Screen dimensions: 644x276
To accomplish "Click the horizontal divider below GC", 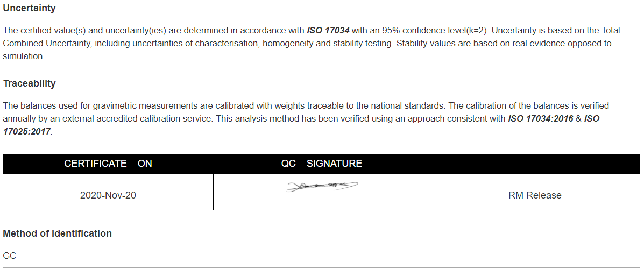I will point(322,267).
